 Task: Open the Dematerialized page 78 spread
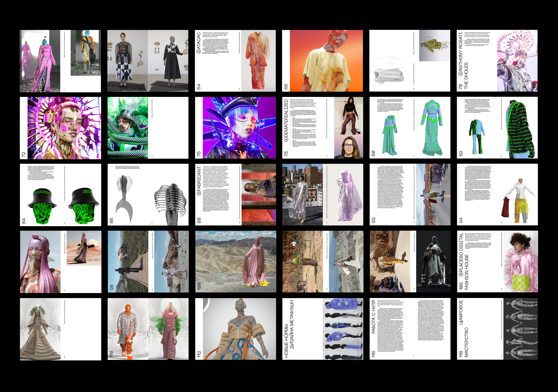[x=322, y=128]
